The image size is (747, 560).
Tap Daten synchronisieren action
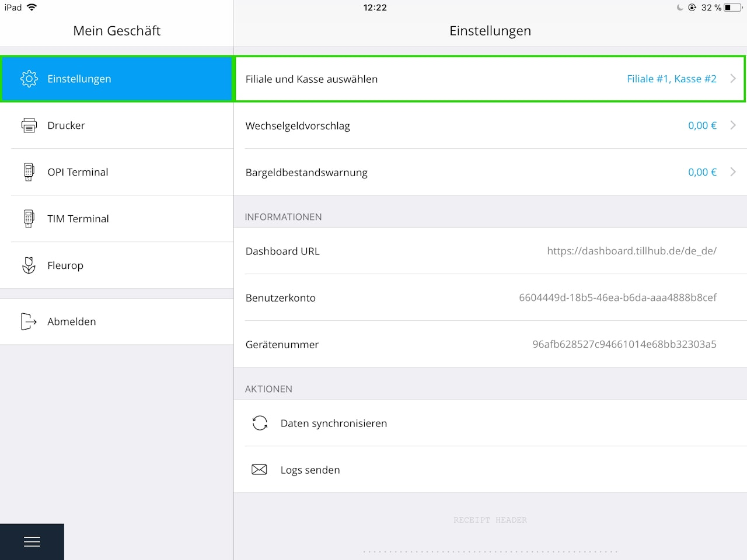490,423
